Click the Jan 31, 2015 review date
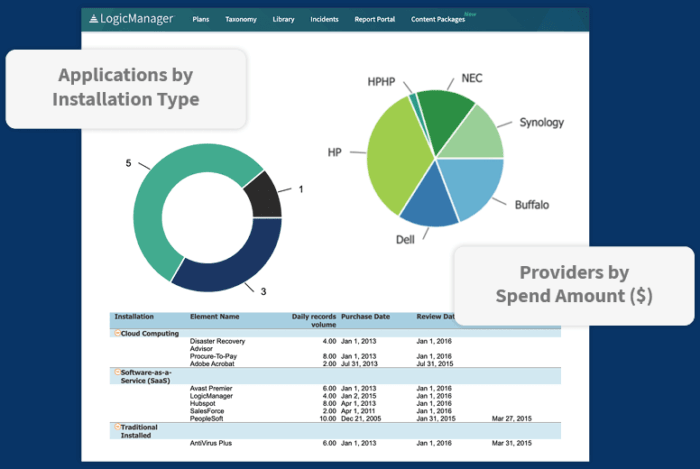 click(x=436, y=419)
